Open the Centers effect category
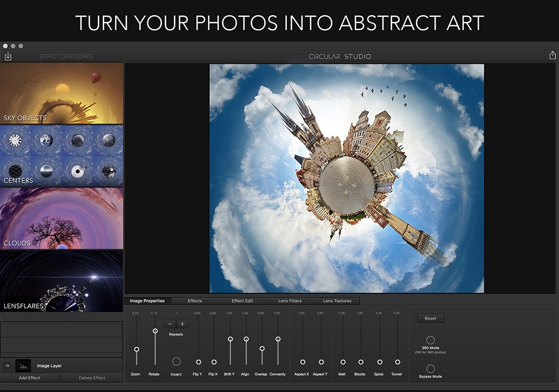 [x=61, y=156]
